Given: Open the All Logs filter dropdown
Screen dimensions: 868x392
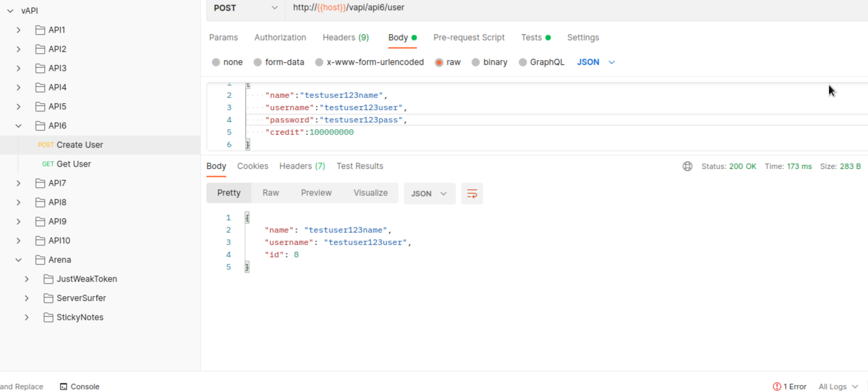Looking at the screenshot, I should click(838, 386).
